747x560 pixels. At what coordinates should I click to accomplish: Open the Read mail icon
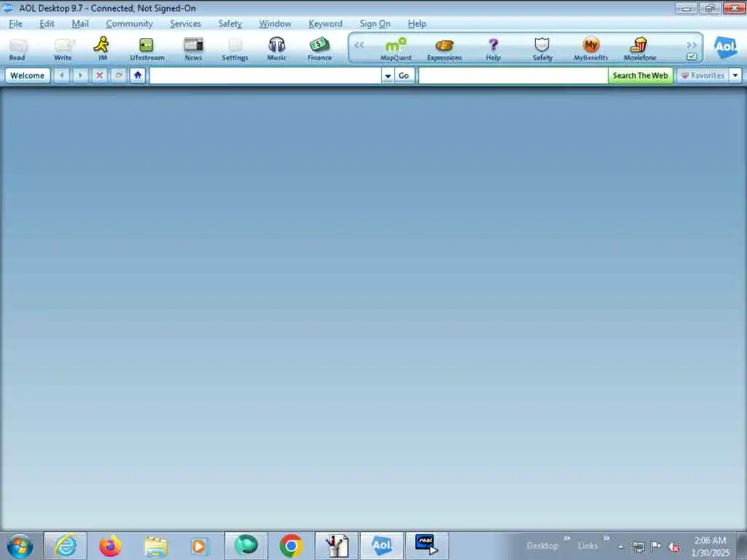(18, 49)
